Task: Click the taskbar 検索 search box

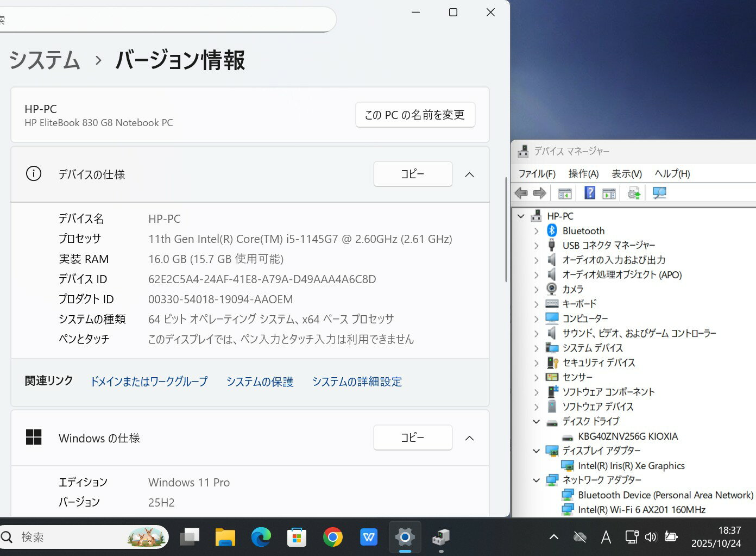Action: coord(71,538)
